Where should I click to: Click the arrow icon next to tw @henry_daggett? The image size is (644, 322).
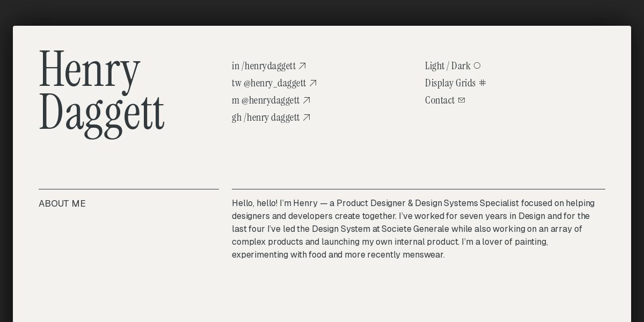pyautogui.click(x=313, y=83)
